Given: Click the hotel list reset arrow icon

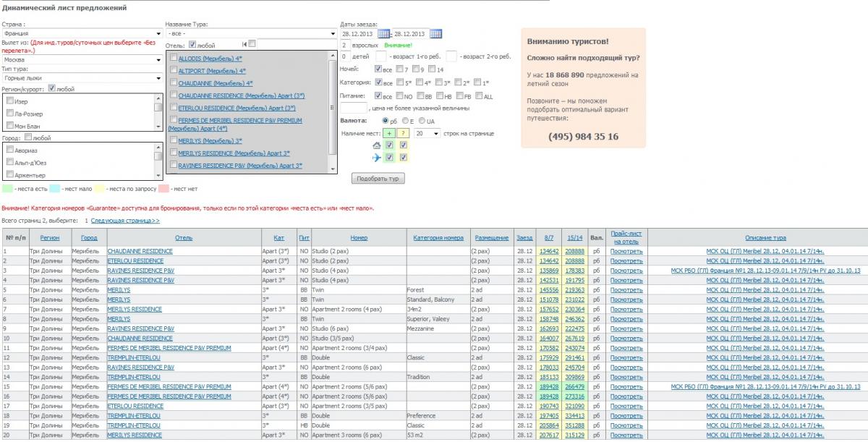Looking at the screenshot, I should pyautogui.click(x=244, y=45).
